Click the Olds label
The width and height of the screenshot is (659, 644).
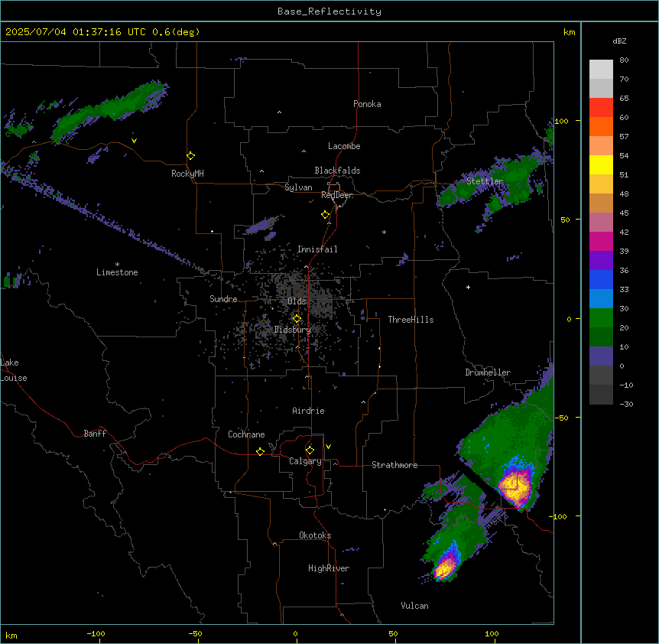pyautogui.click(x=297, y=301)
